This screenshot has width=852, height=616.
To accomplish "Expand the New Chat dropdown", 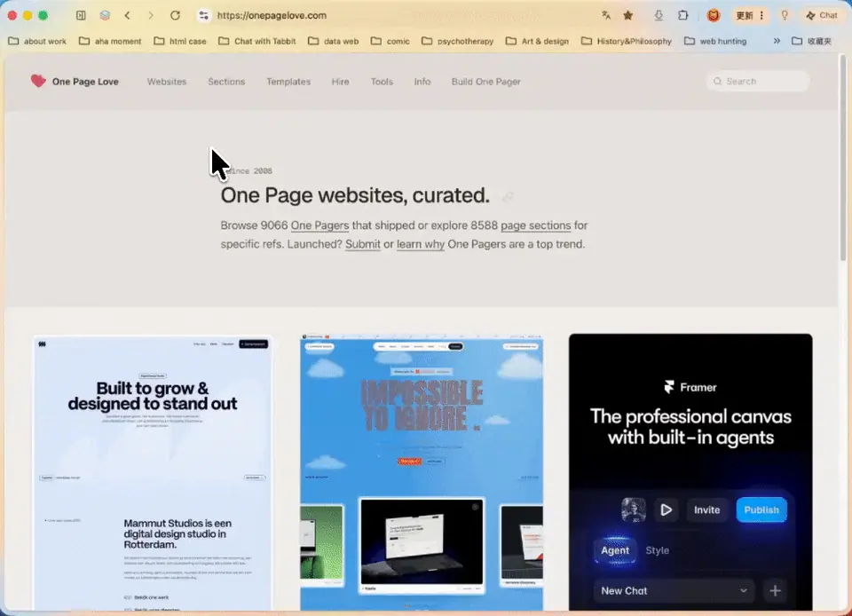I will tap(674, 590).
